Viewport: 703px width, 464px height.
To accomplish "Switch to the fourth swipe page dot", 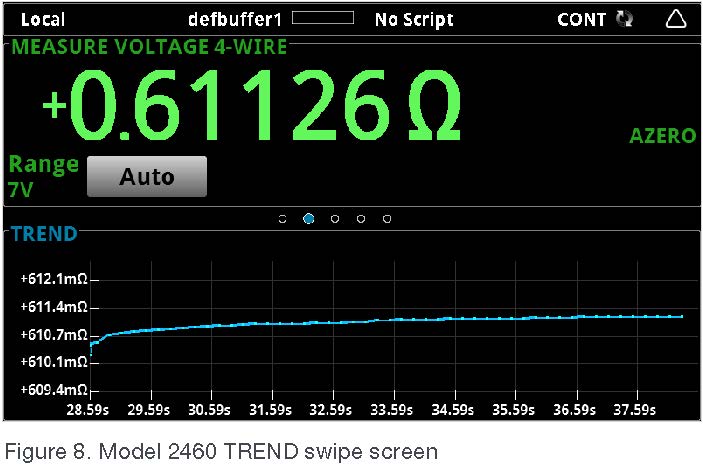I will point(361,218).
